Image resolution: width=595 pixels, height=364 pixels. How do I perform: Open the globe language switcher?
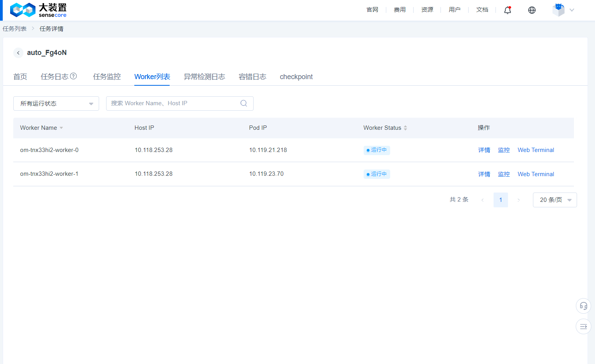(532, 10)
